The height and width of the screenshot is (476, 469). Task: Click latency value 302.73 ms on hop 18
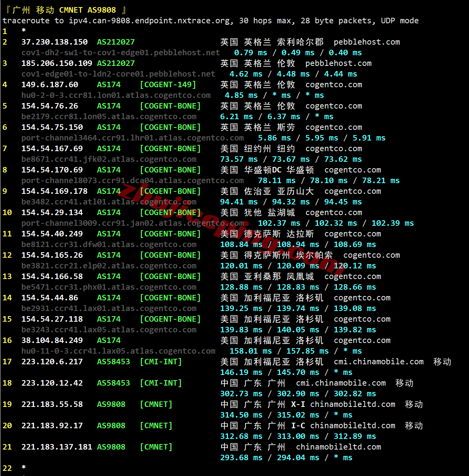[241, 394]
